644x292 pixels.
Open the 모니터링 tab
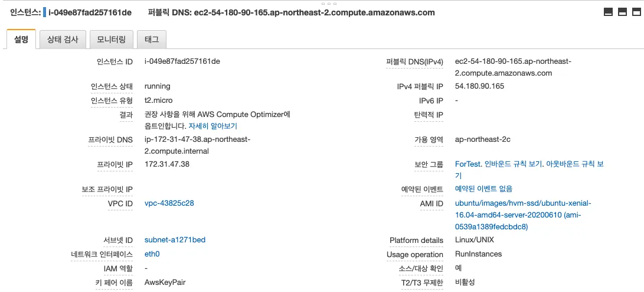[112, 40]
